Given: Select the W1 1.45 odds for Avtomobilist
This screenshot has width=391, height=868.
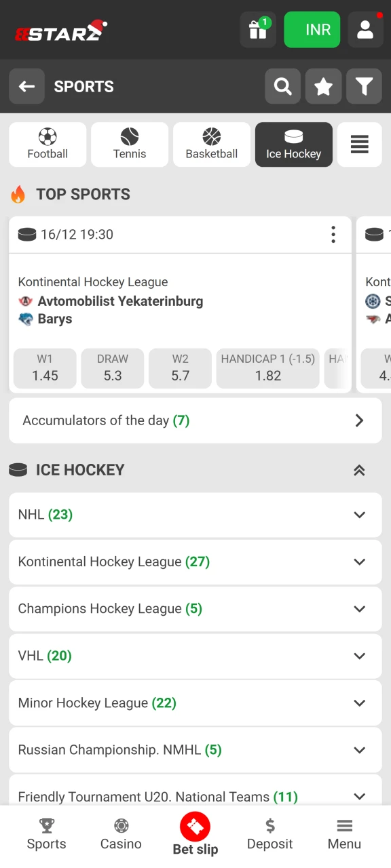Looking at the screenshot, I should 44,368.
